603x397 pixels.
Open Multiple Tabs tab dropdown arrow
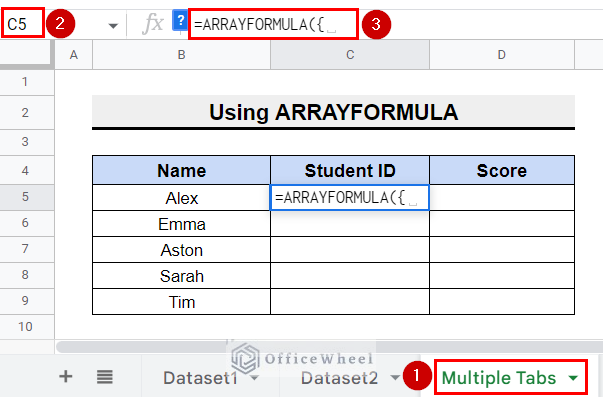(573, 378)
